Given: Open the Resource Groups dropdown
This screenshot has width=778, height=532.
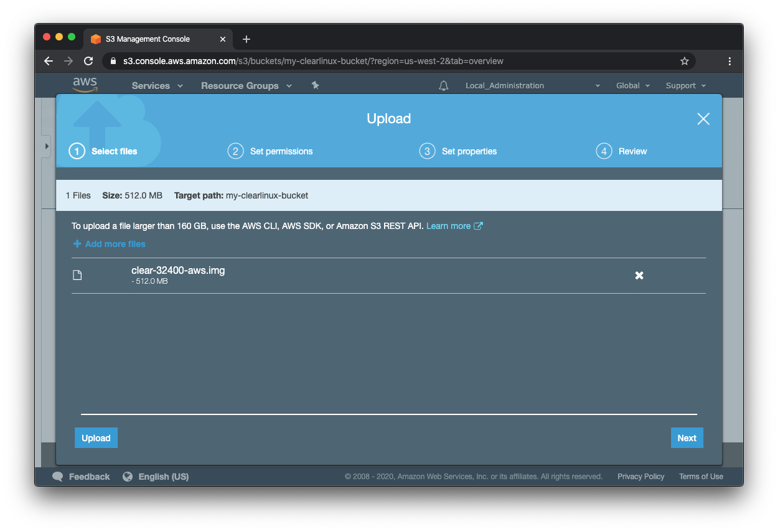Looking at the screenshot, I should pyautogui.click(x=246, y=86).
